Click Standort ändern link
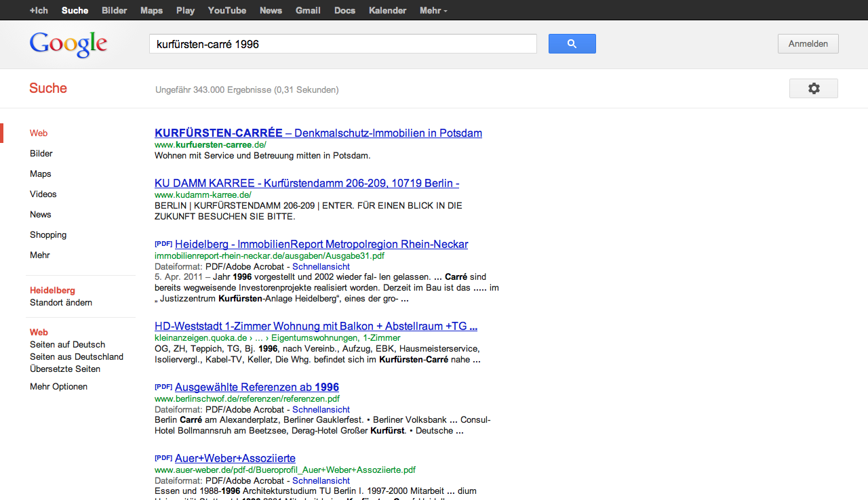868x500 pixels. tap(61, 303)
